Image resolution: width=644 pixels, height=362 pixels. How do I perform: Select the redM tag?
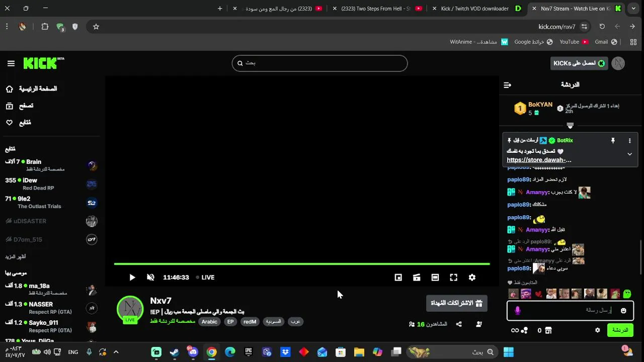click(x=250, y=322)
